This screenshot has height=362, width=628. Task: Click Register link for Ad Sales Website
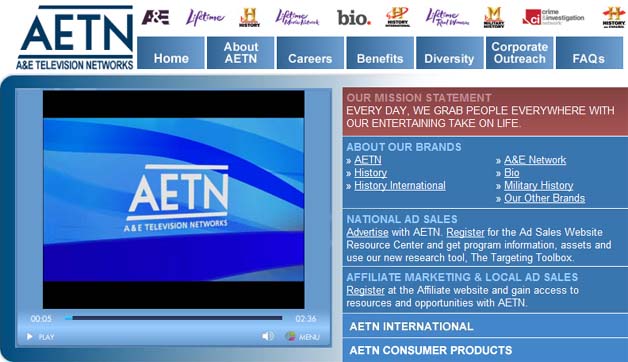pos(465,232)
